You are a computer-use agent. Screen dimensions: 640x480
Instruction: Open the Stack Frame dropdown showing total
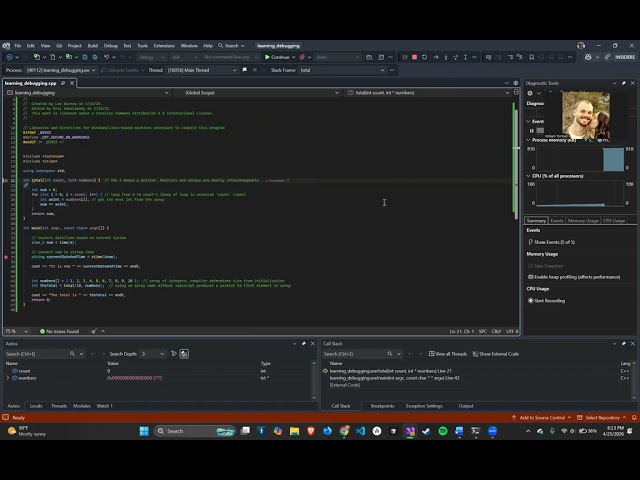[x=342, y=70]
